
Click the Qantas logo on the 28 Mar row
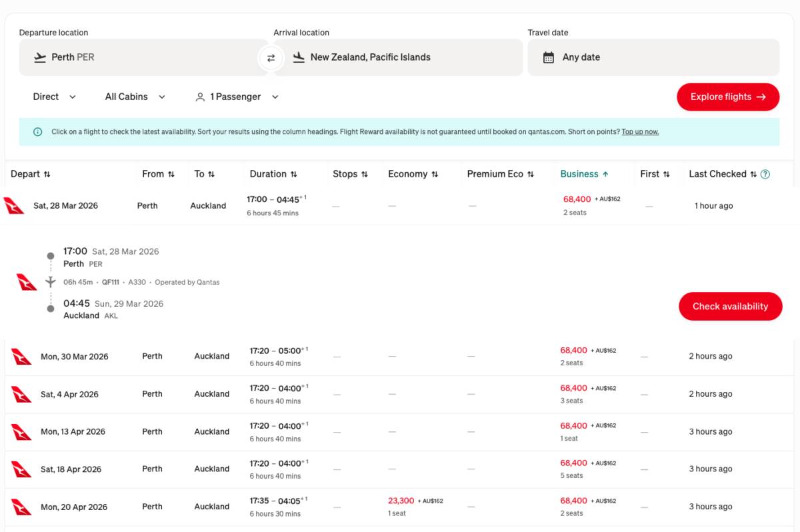[x=15, y=205]
